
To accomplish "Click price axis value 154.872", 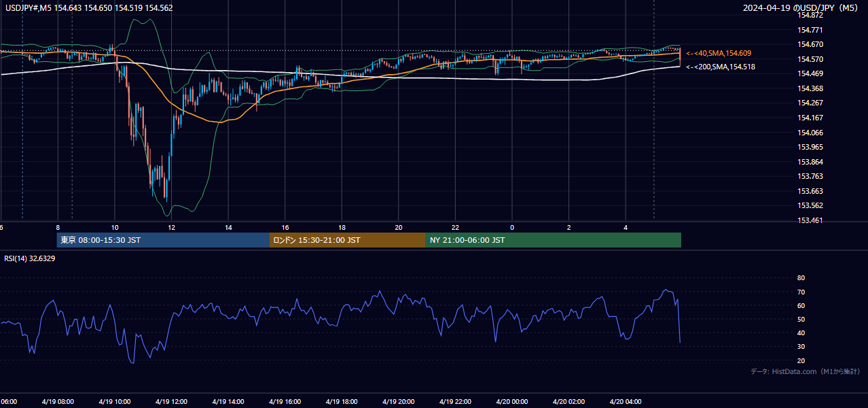I will click(811, 15).
